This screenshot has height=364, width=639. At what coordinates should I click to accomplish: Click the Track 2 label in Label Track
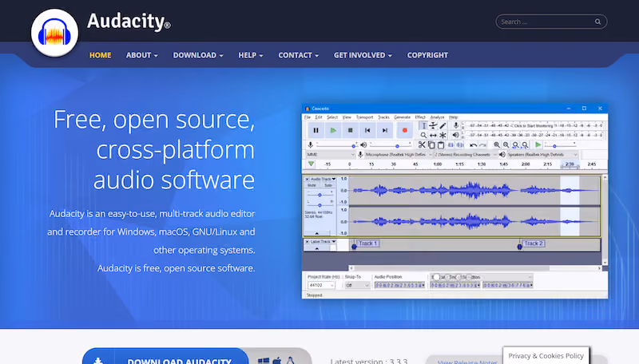click(x=534, y=243)
